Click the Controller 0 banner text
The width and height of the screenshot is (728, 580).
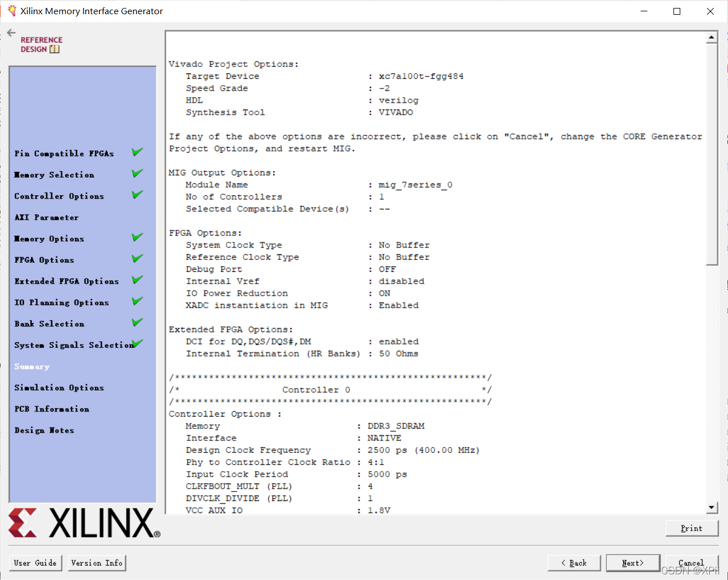[x=316, y=390]
